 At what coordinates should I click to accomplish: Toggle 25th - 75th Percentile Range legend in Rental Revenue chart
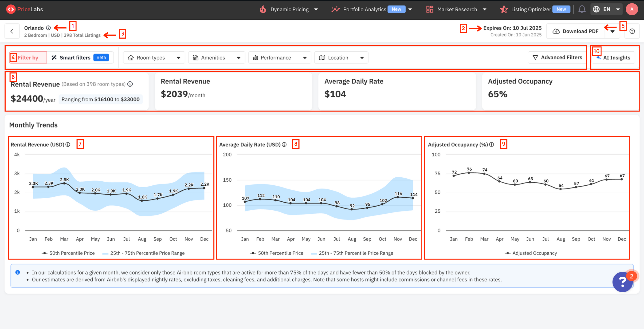tap(144, 253)
